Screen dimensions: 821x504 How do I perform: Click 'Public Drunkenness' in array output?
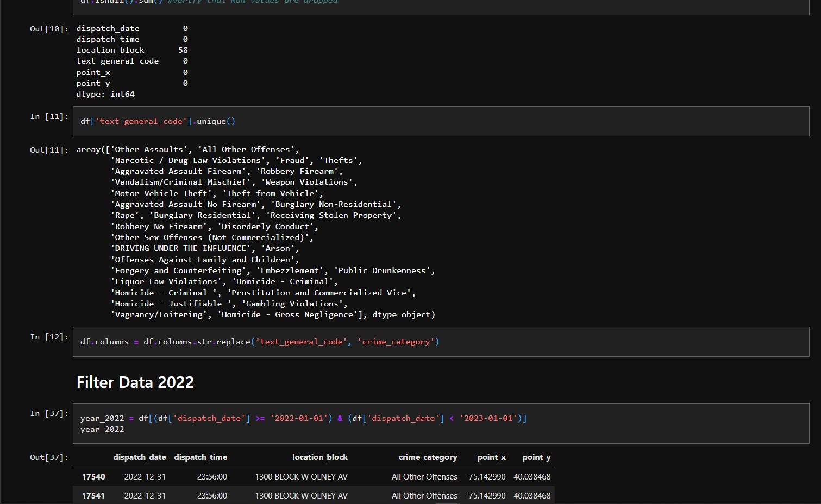(382, 270)
